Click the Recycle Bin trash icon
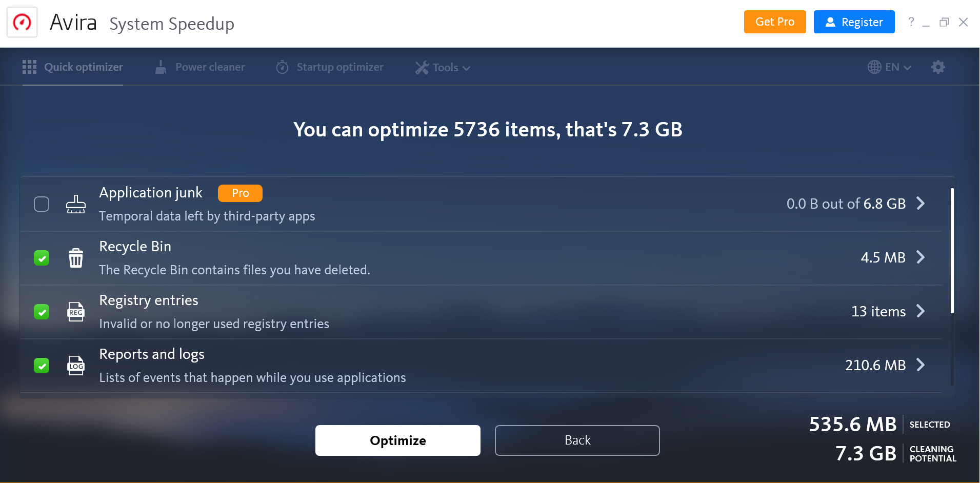 (x=76, y=258)
